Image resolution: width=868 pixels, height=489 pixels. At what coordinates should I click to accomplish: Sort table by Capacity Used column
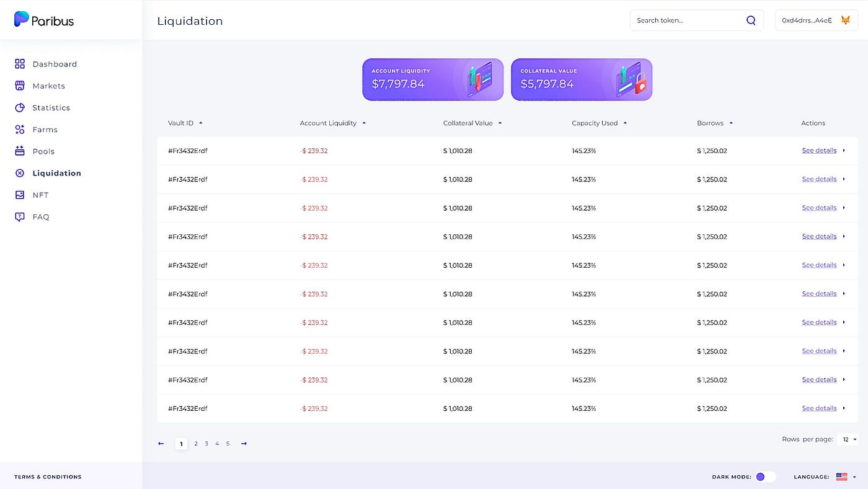600,123
